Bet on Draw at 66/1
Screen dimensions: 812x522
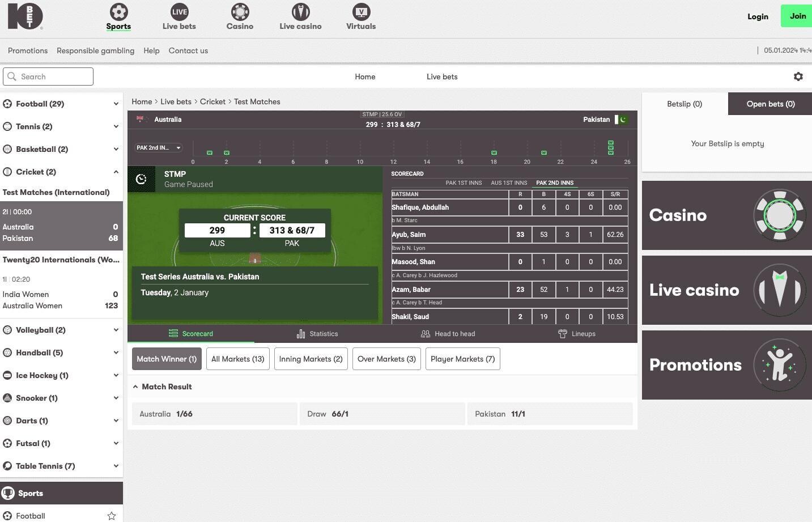(x=382, y=414)
